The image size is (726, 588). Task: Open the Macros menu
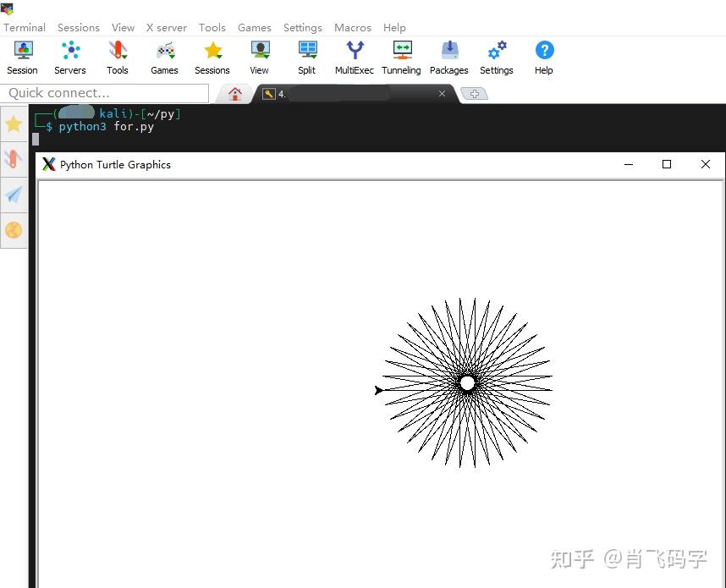353,27
